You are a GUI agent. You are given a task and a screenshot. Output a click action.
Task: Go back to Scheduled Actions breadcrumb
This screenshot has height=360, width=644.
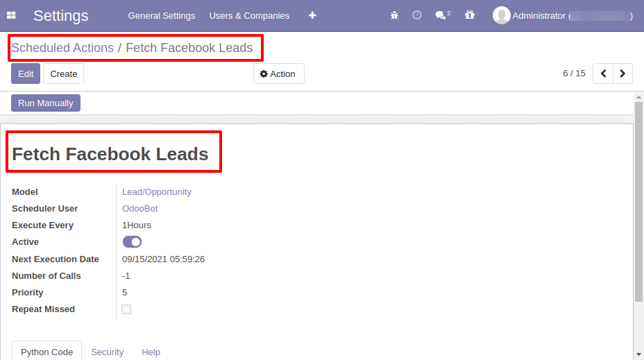tap(62, 48)
